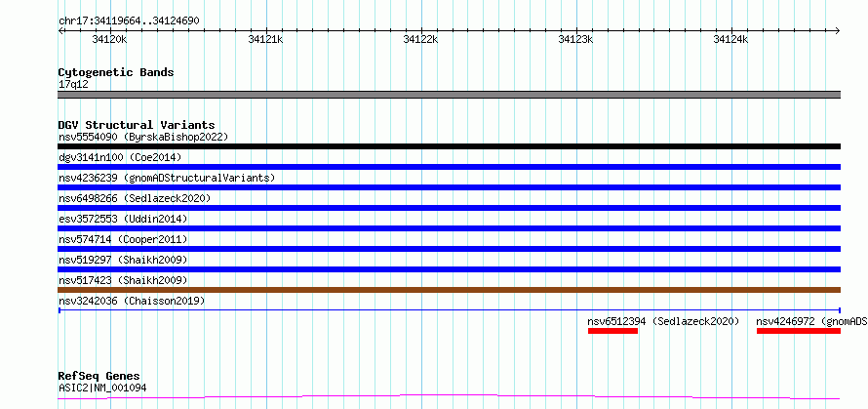Click the nsv4236239 gnomAD variant bar
Image resolution: width=868 pixels, height=409 pixels.
tap(449, 187)
